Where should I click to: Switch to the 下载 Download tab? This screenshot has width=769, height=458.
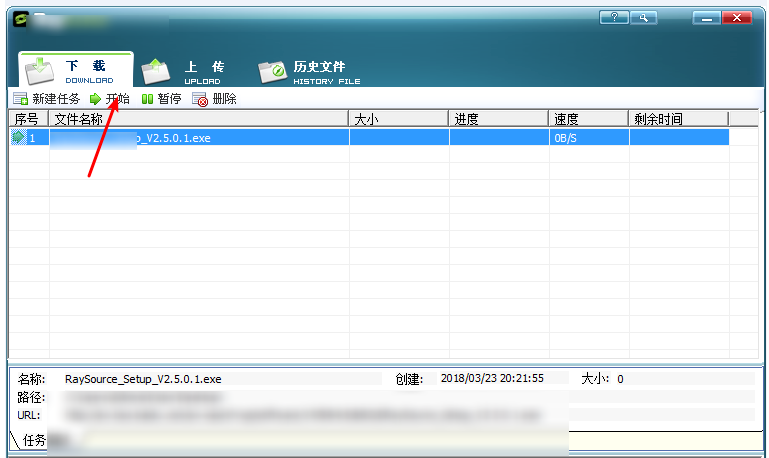[x=76, y=70]
